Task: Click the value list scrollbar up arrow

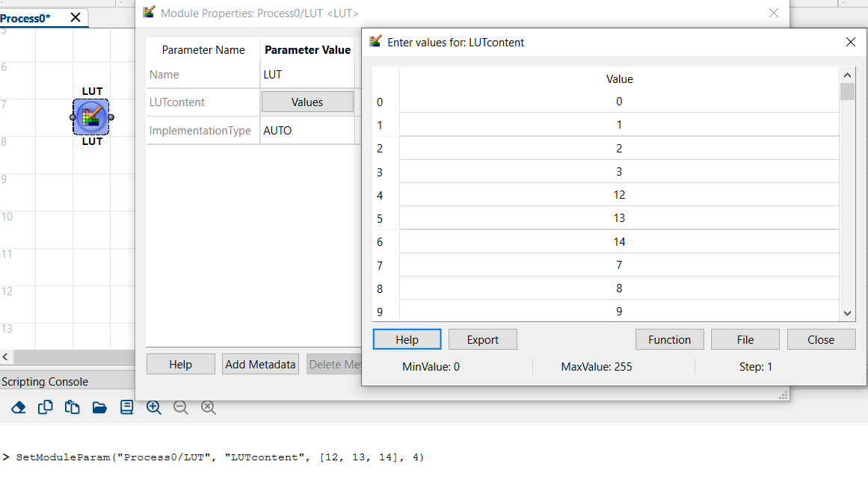Action: point(847,75)
